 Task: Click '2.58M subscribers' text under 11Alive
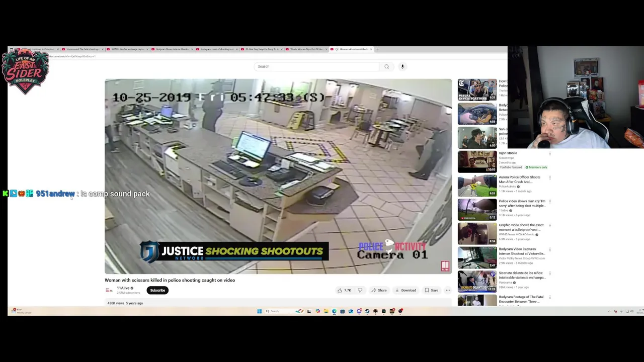pyautogui.click(x=128, y=293)
